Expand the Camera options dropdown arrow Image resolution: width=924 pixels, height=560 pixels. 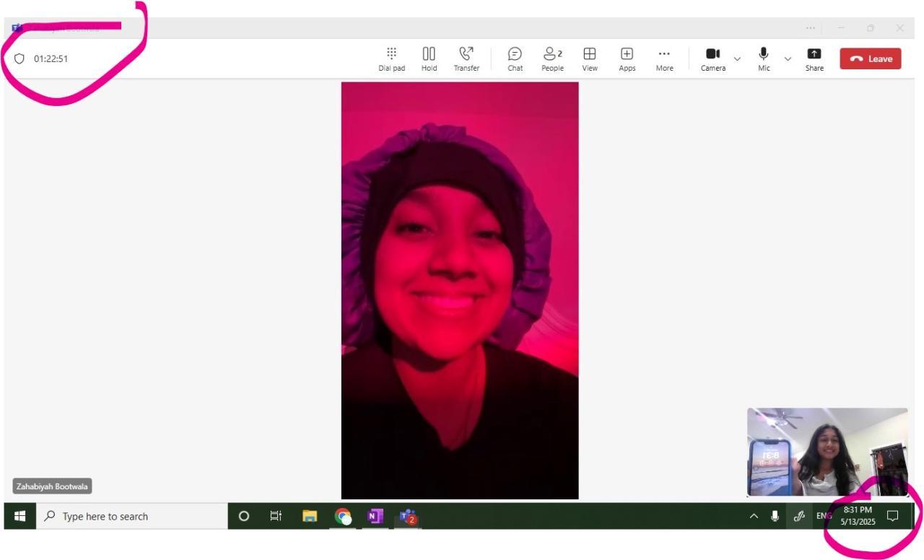point(737,58)
